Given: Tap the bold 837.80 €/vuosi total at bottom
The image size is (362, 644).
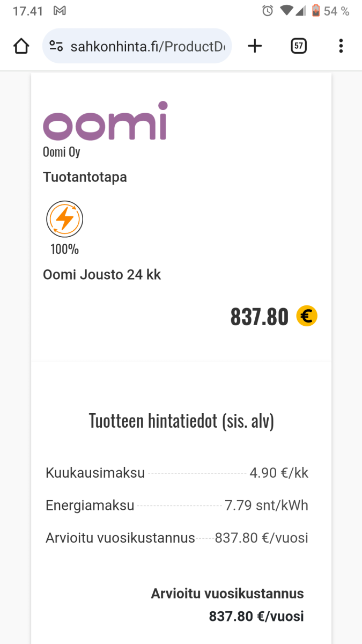Looking at the screenshot, I should coord(256,616).
